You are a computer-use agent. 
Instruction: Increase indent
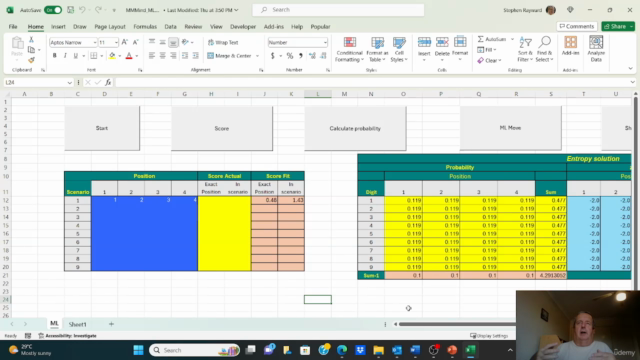click(x=196, y=56)
